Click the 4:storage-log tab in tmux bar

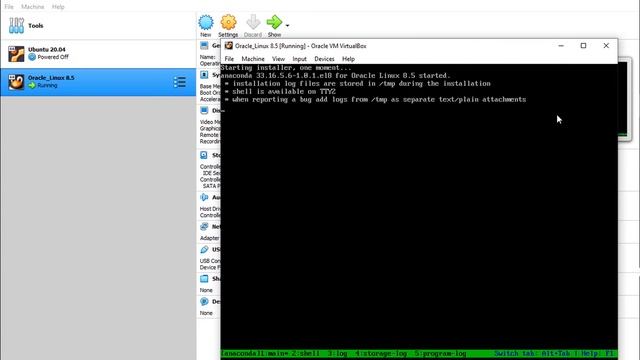pyautogui.click(x=381, y=353)
